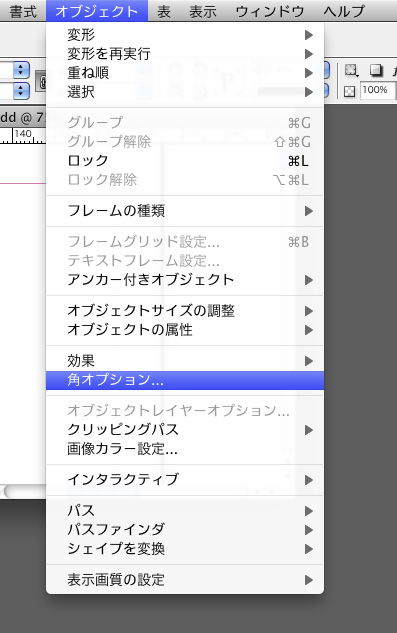The width and height of the screenshot is (397, 633).
Task: Expand the フレームの種類 submenu
Action: [185, 211]
